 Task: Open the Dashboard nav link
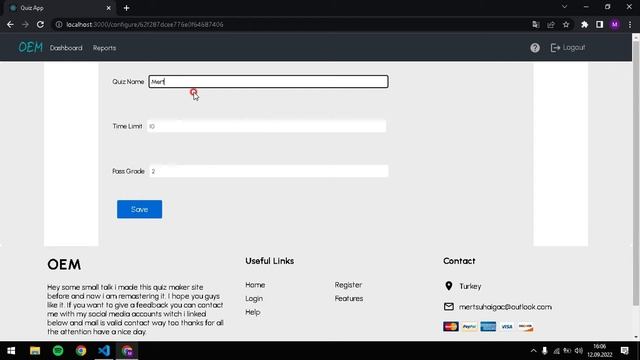point(66,48)
